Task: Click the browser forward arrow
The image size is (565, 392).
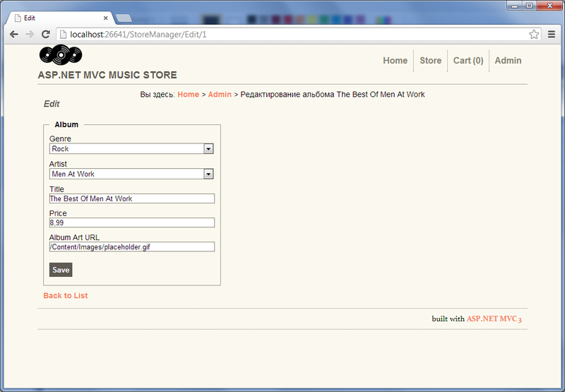Action: tap(30, 34)
